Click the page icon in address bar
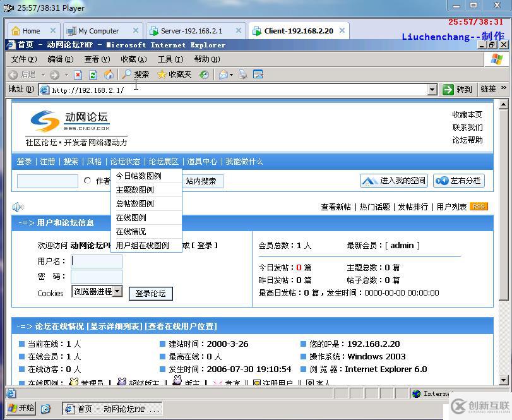This screenshot has height=420, width=512. (45, 90)
